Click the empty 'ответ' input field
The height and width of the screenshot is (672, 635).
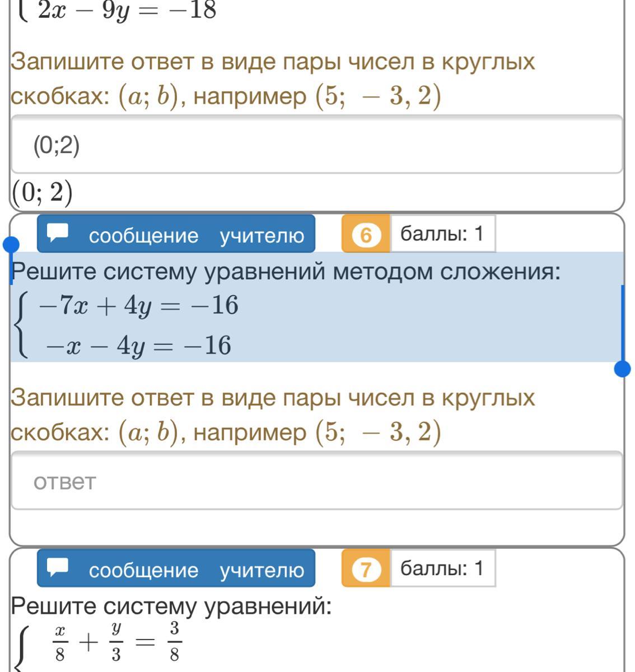317,481
